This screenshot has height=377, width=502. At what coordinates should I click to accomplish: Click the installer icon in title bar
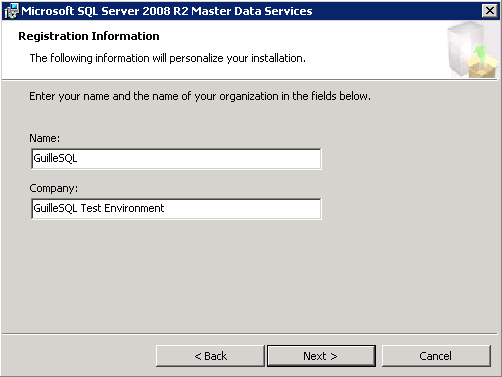tap(11, 11)
